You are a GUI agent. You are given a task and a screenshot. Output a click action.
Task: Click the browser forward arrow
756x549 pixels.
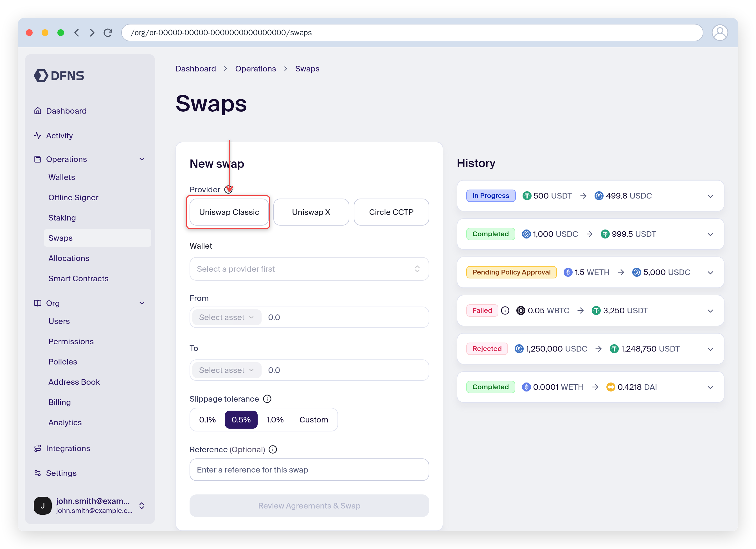pyautogui.click(x=92, y=32)
